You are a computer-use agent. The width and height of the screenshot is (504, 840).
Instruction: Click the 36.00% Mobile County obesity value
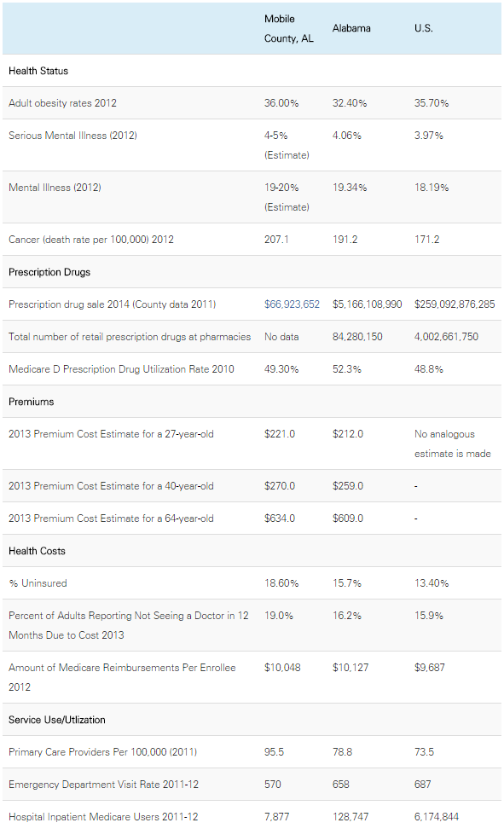coord(281,103)
